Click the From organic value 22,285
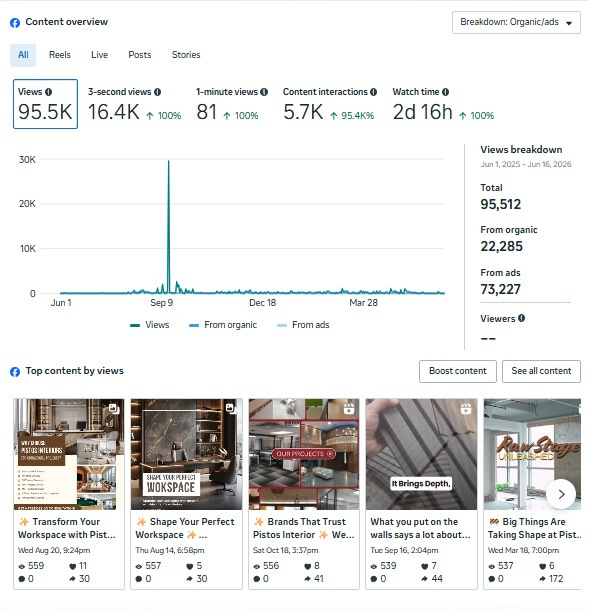Screen dimensions: 589x610 pos(501,246)
